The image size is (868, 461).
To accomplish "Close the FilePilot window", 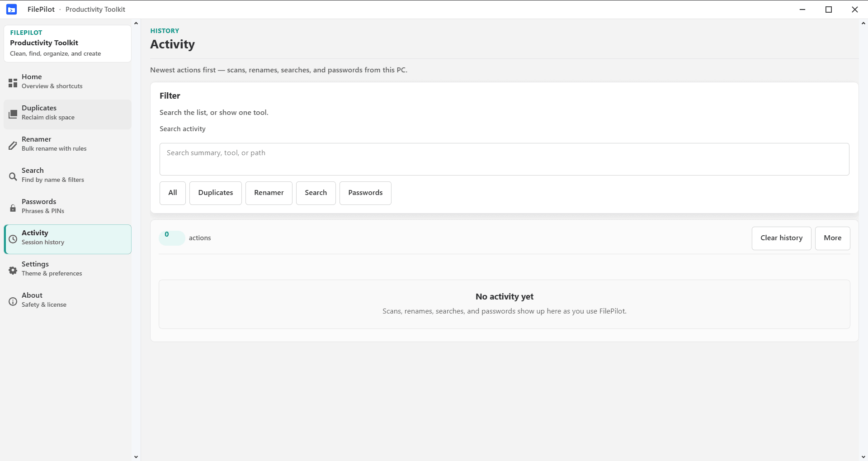I will coord(855,10).
